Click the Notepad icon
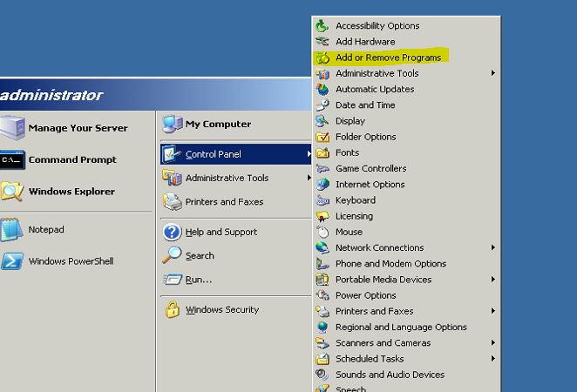The image size is (577, 392). [x=12, y=229]
